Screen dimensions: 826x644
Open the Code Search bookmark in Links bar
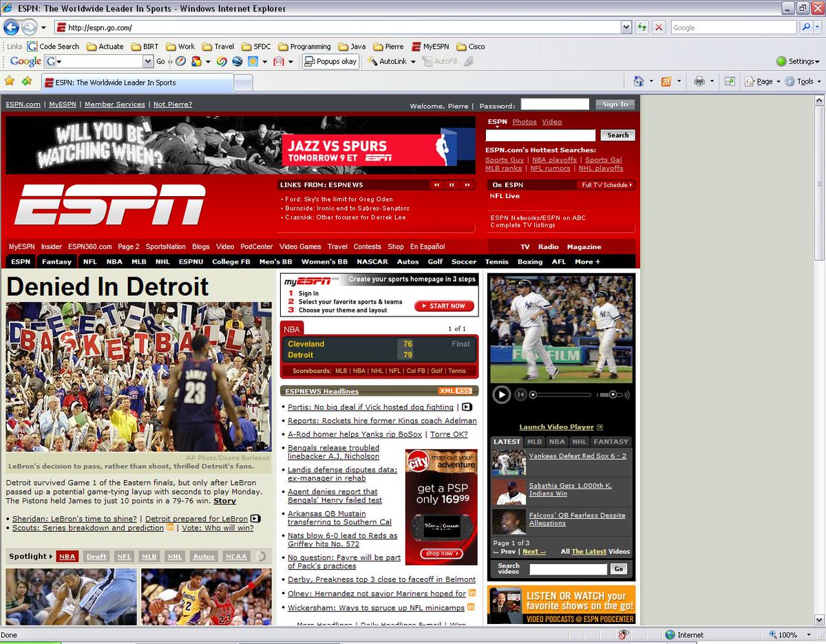[53, 47]
